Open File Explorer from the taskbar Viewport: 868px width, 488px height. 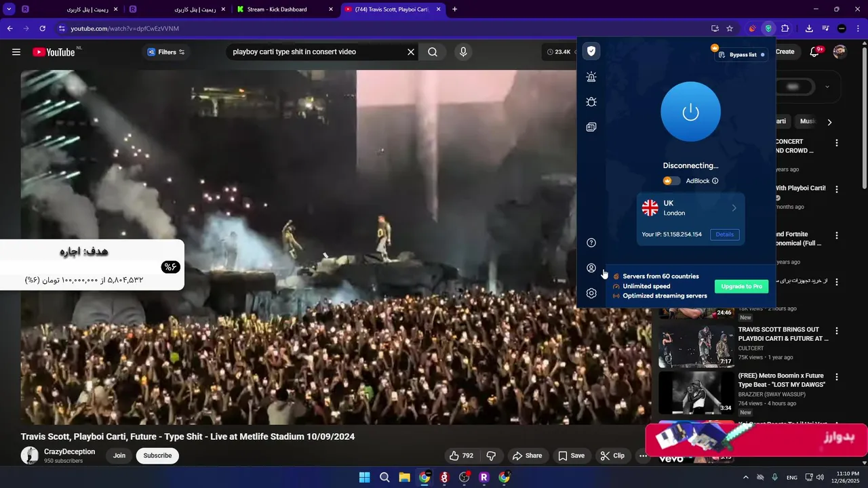404,477
